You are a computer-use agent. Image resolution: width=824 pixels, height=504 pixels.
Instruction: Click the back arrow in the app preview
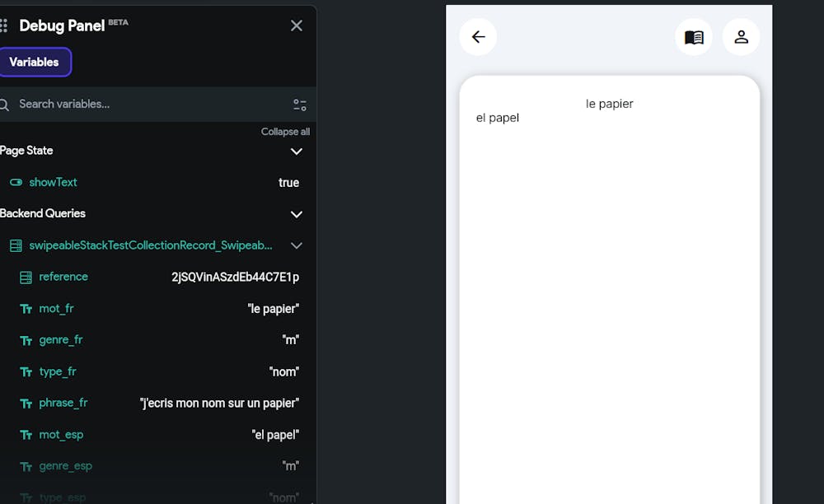coord(478,37)
